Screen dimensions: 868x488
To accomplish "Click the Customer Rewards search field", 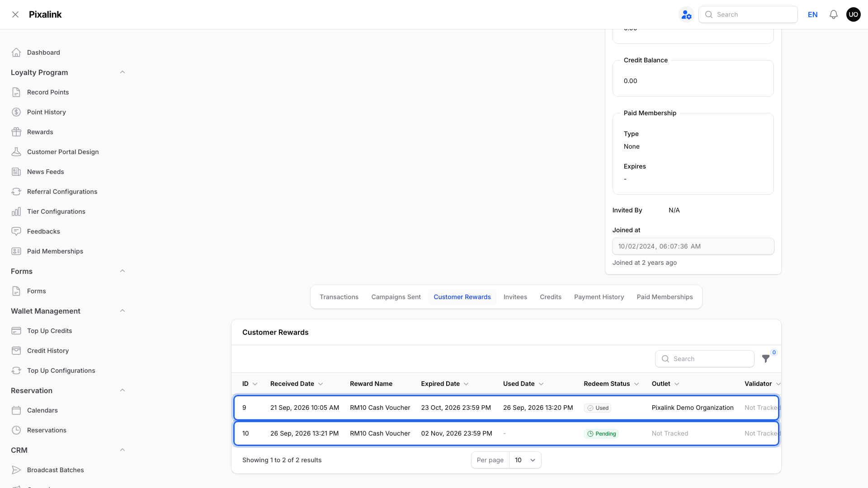I will tap(704, 359).
